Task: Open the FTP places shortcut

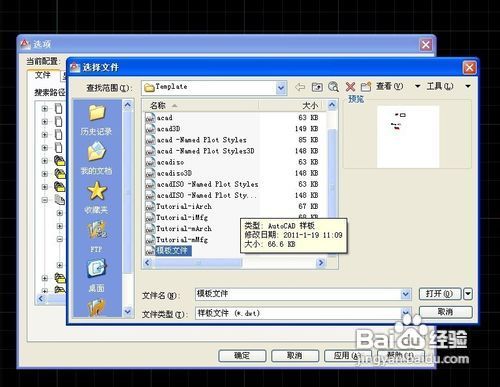Action: pyautogui.click(x=96, y=236)
